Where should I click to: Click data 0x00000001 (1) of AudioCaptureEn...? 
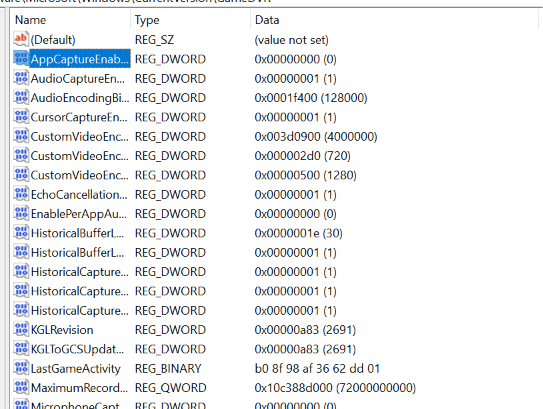click(295, 79)
